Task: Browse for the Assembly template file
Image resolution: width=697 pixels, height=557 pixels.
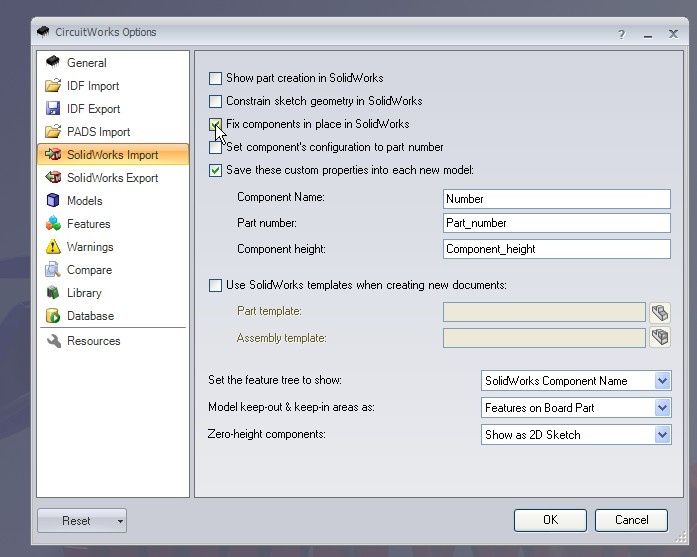Action: (660, 337)
